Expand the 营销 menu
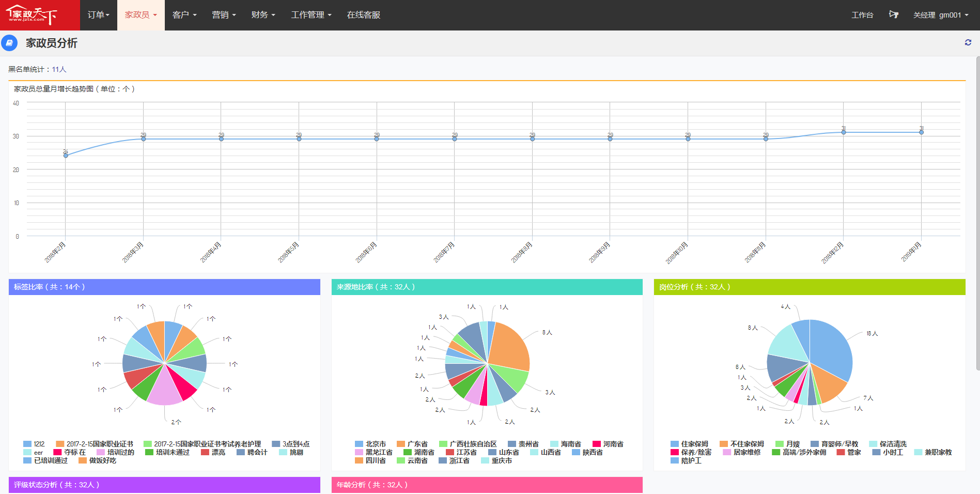This screenshot has width=980, height=494. (224, 15)
